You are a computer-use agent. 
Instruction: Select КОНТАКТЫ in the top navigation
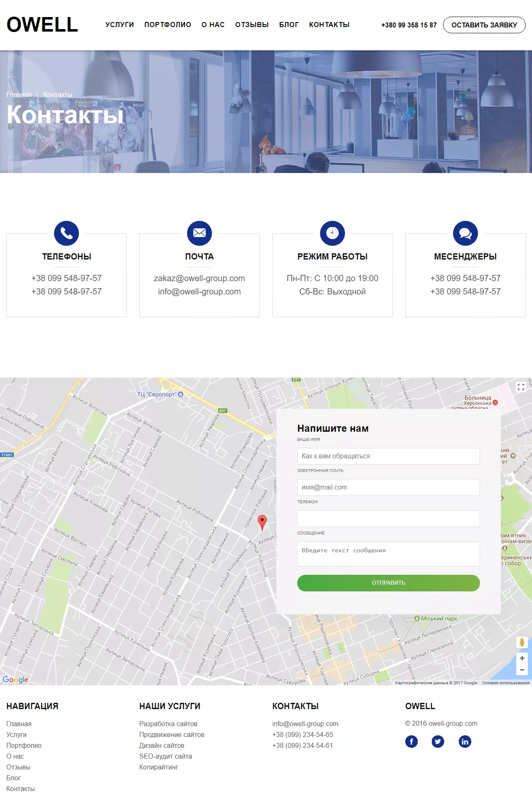tap(329, 25)
